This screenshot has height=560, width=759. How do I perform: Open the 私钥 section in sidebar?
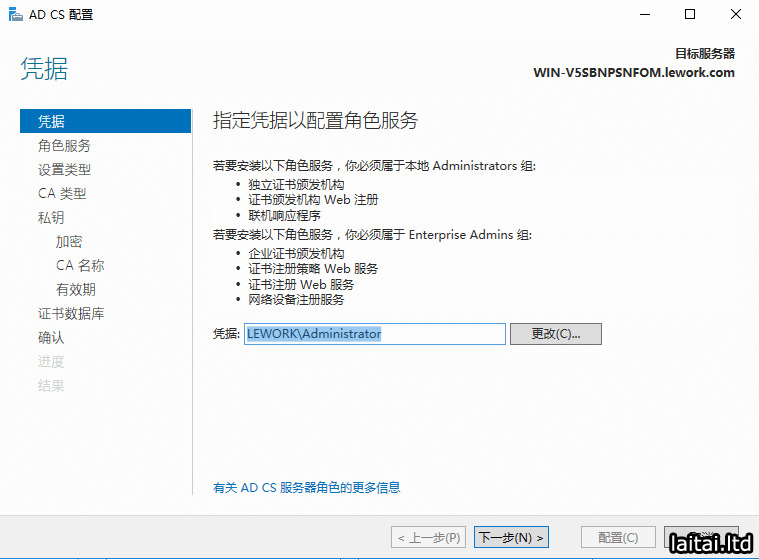tap(51, 217)
